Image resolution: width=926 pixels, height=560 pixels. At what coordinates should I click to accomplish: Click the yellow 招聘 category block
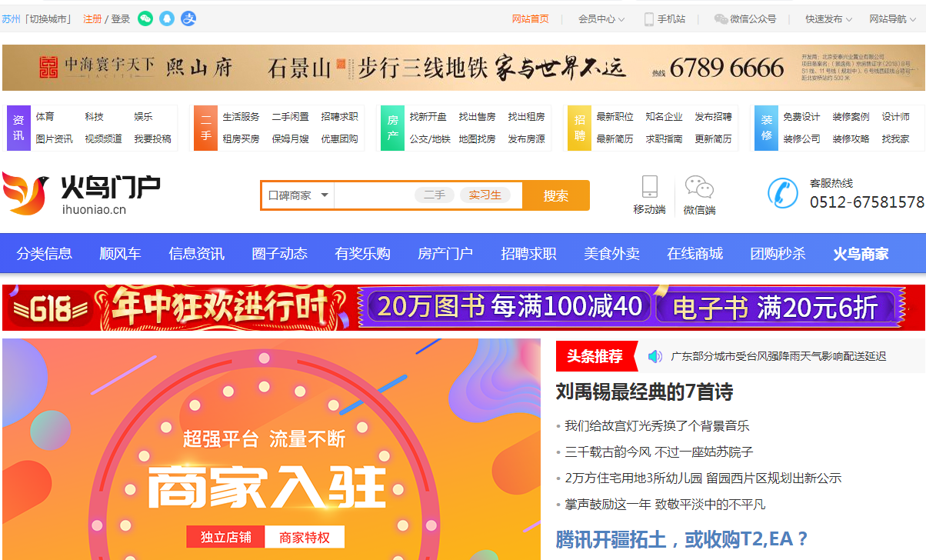click(x=580, y=128)
